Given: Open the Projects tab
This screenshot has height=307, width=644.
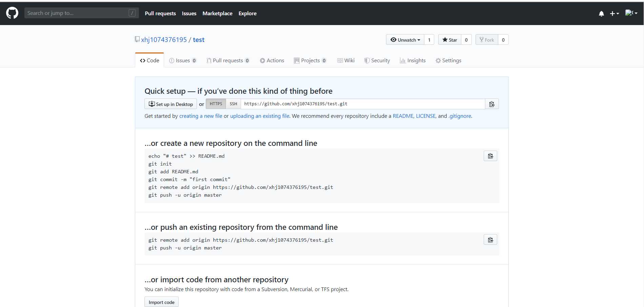Looking at the screenshot, I should coord(310,60).
